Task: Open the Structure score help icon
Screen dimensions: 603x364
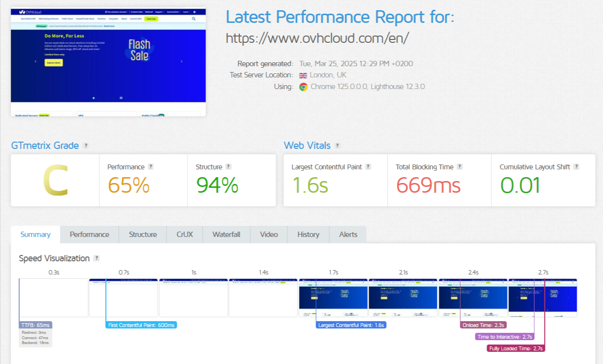Action: click(228, 167)
